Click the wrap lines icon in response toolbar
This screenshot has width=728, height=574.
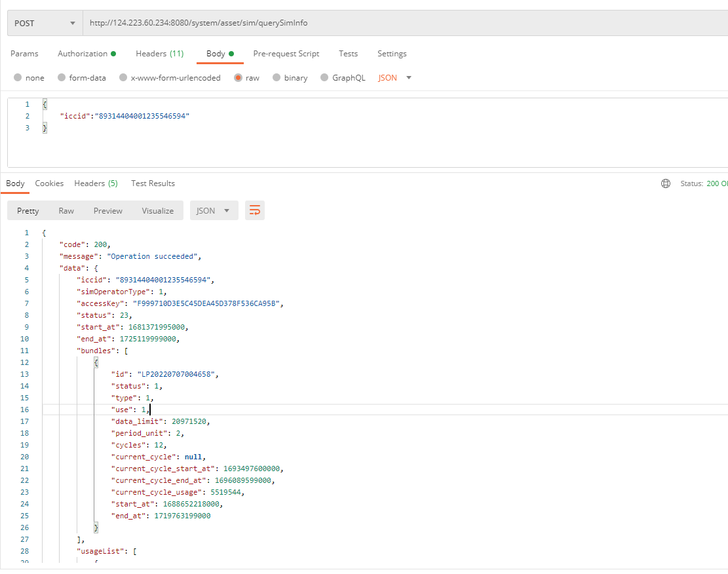(x=255, y=210)
